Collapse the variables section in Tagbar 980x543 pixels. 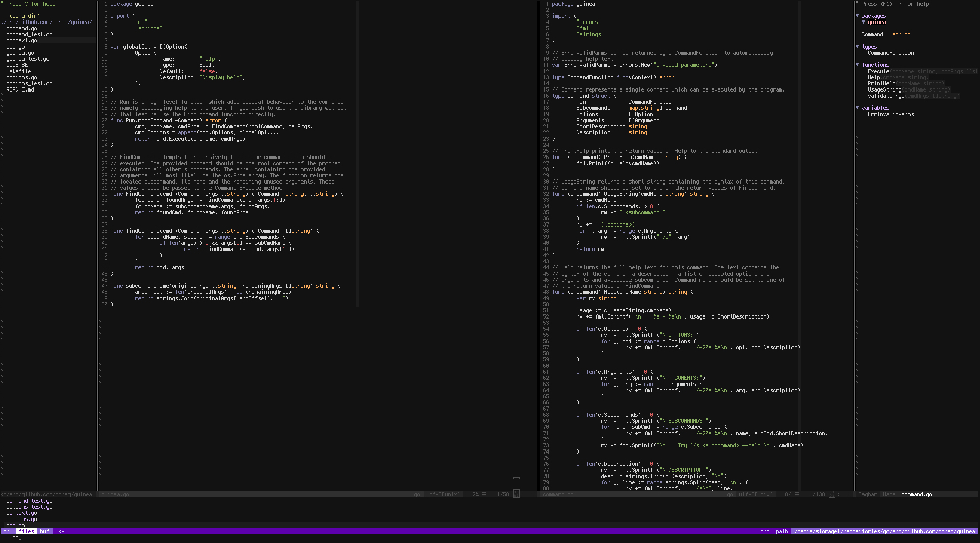tap(857, 108)
